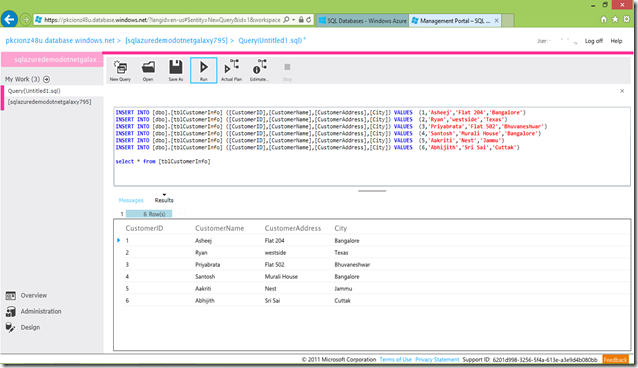Image resolution: width=638 pixels, height=368 pixels.
Task: Open a new blank browser tab
Action: 507,20
